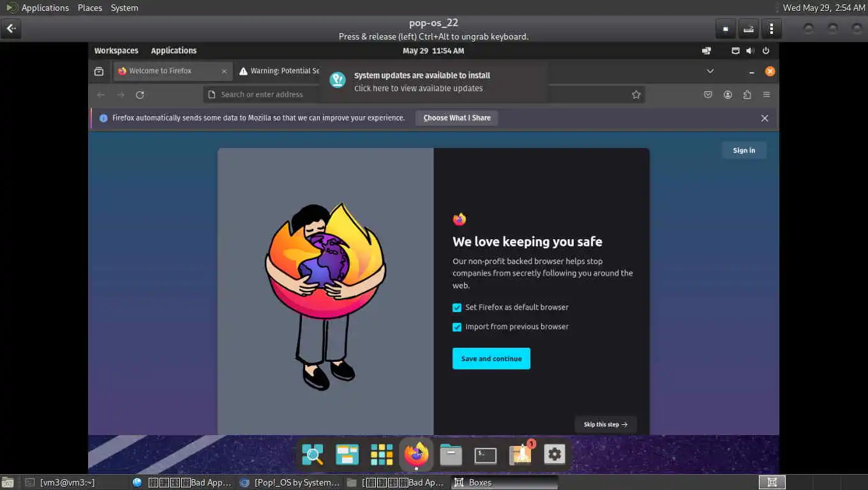
Task: Focus the search or enter address field
Action: point(424,94)
